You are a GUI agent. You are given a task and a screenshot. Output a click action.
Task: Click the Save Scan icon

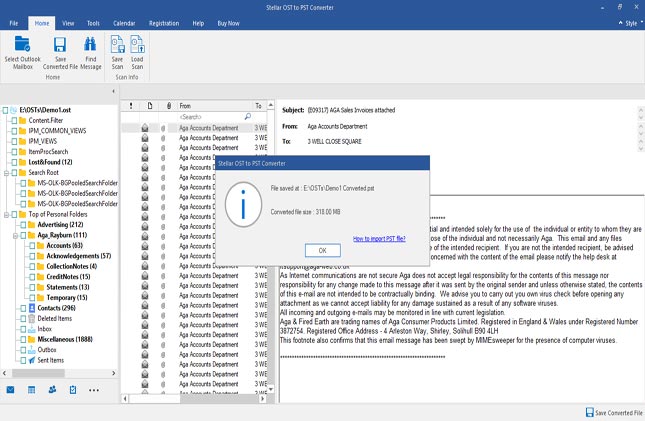(x=118, y=44)
